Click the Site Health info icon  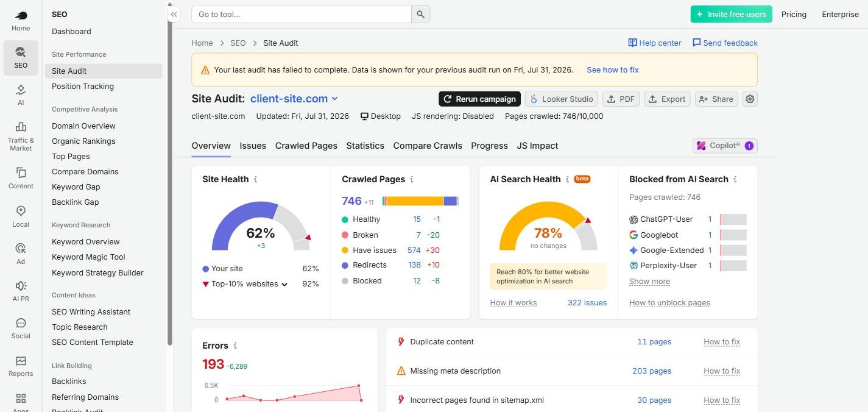[256, 179]
